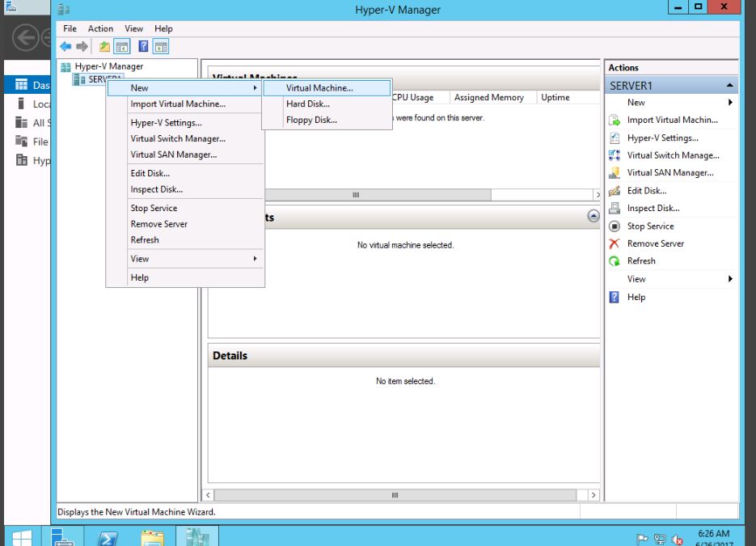
Task: Select Virtual Switch Manager... in the context menu
Action: [185, 138]
